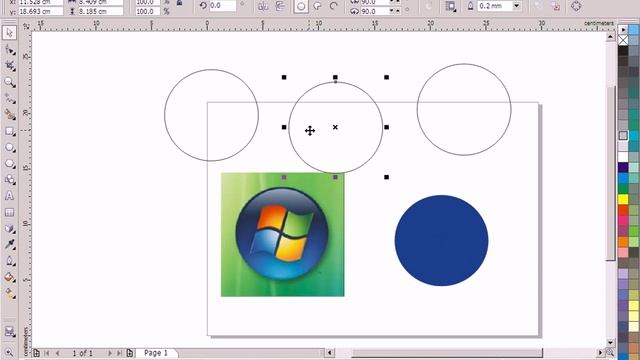Open the Fill tool flyout
640x360 pixels.
(x=9, y=278)
